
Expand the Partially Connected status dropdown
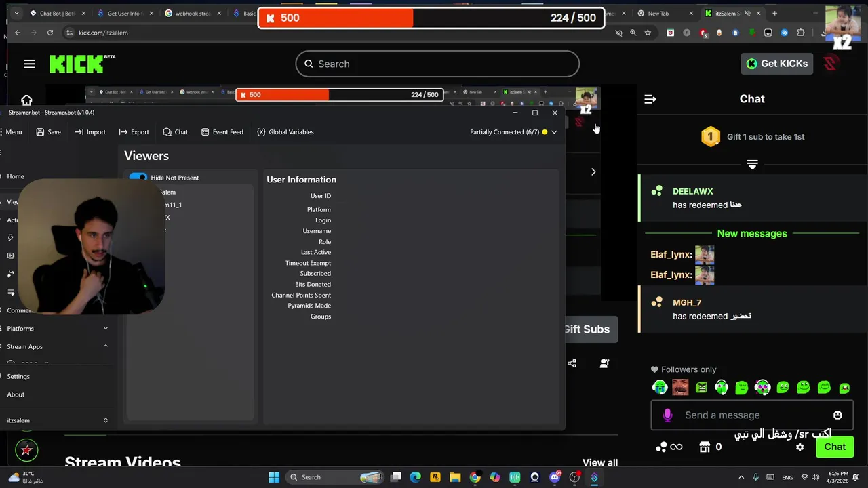click(554, 132)
